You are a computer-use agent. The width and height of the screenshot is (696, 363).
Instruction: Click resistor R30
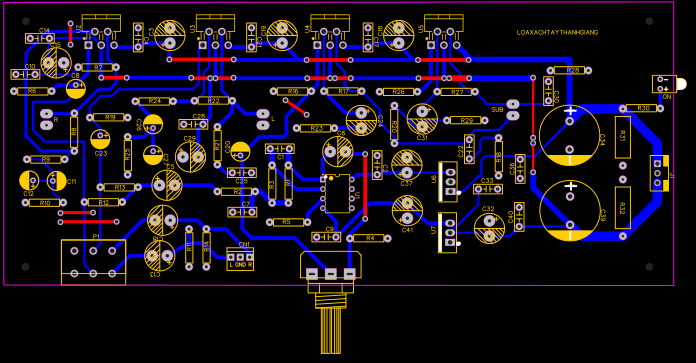click(x=641, y=108)
